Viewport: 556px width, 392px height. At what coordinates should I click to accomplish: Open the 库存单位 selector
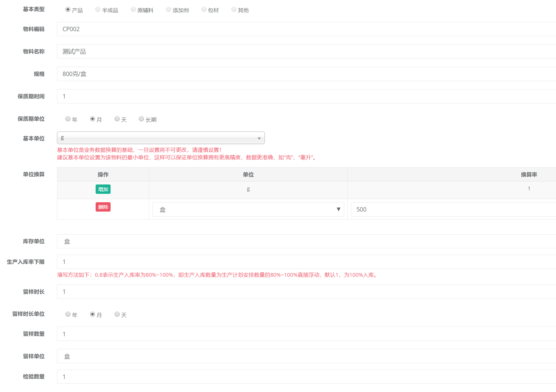[x=305, y=241]
